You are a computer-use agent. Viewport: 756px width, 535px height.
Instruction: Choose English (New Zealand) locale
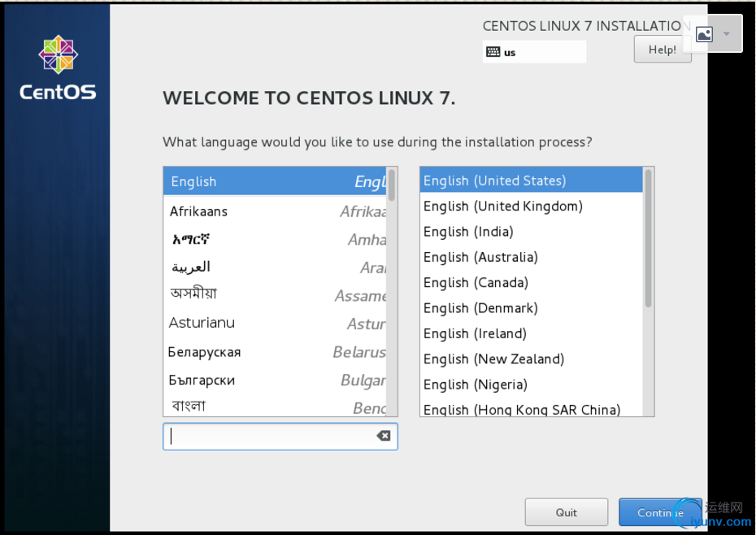click(532, 359)
